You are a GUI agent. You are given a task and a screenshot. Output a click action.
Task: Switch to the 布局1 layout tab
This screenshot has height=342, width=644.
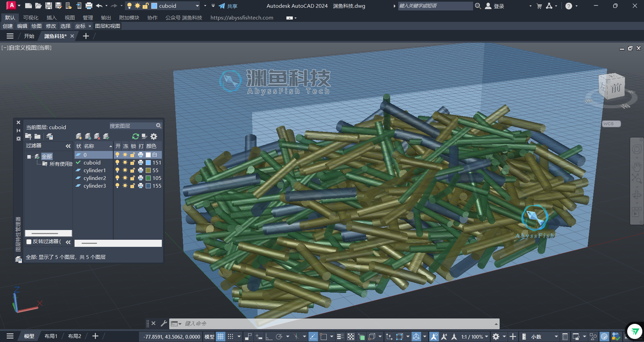pos(51,336)
